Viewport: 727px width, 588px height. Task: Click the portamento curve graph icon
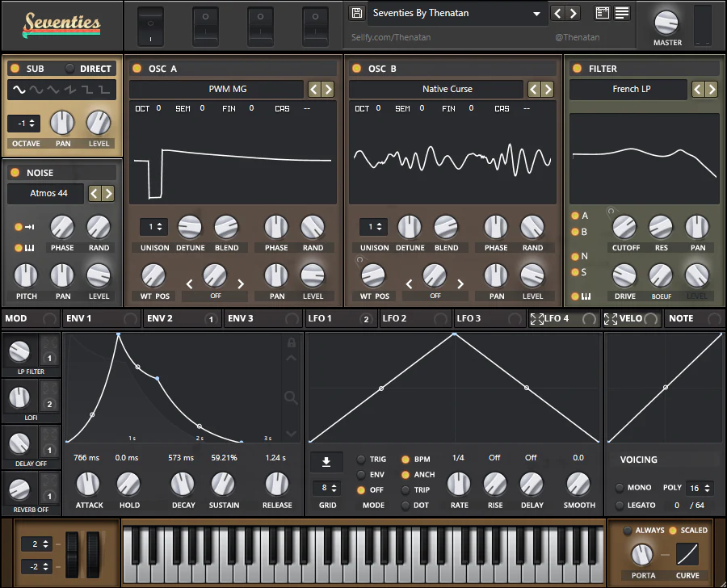(688, 554)
